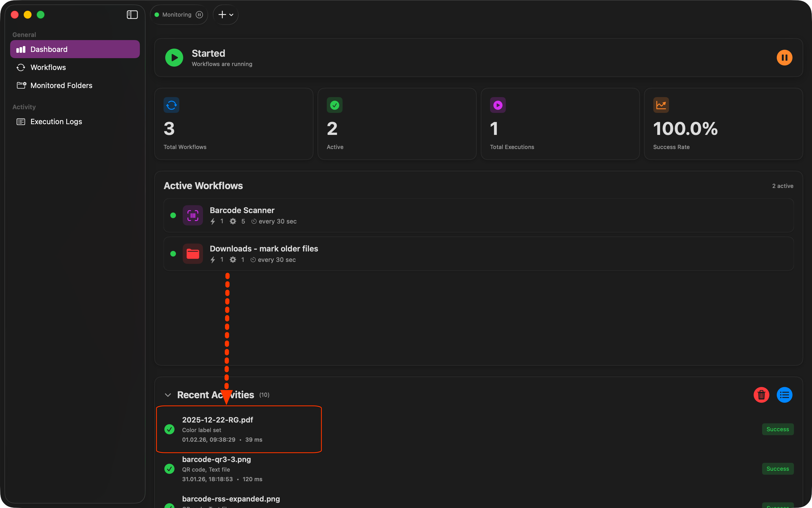Select the Barcode Scanner workflow title

[x=242, y=210]
